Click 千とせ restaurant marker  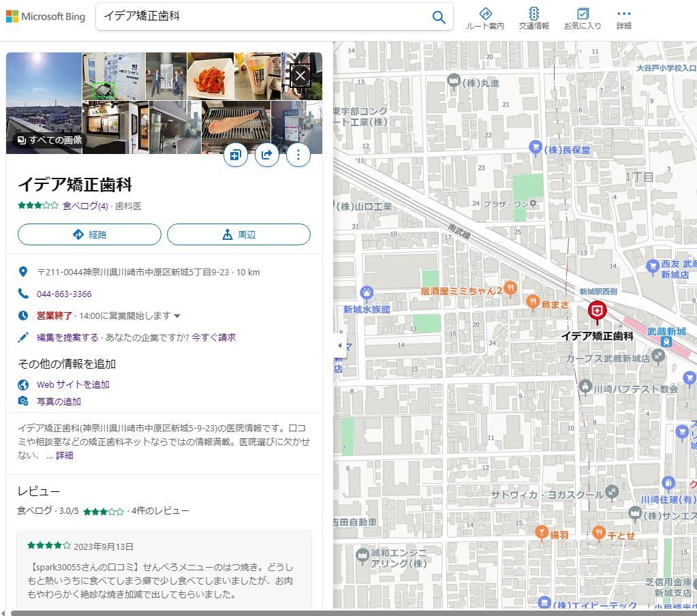click(599, 532)
